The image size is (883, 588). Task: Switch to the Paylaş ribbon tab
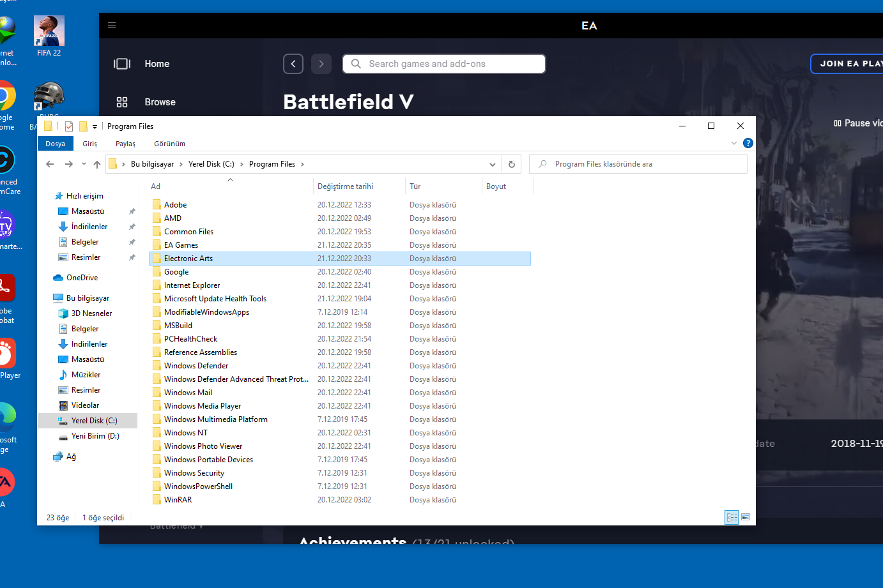coord(125,144)
